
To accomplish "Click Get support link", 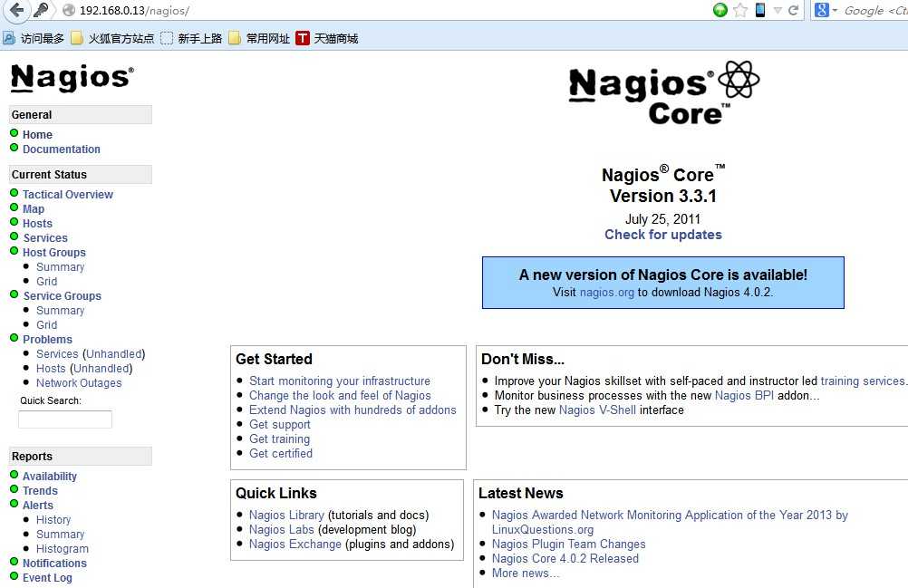I will click(280, 424).
